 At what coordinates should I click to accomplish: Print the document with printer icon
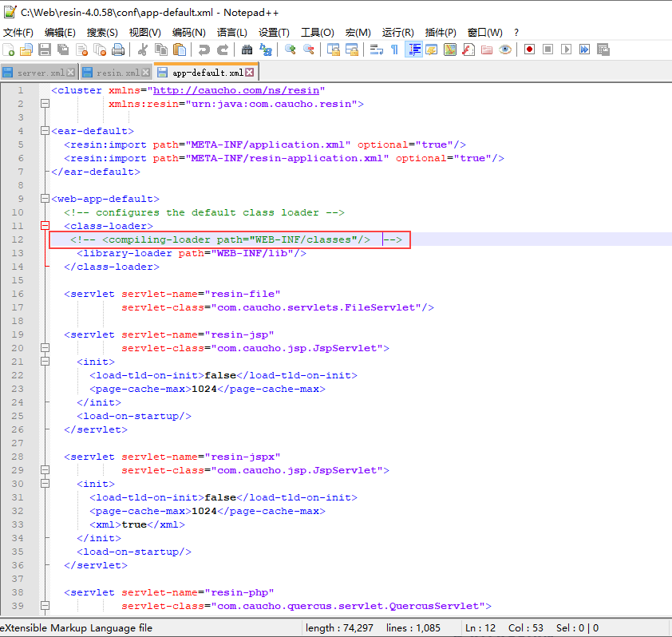click(x=118, y=49)
